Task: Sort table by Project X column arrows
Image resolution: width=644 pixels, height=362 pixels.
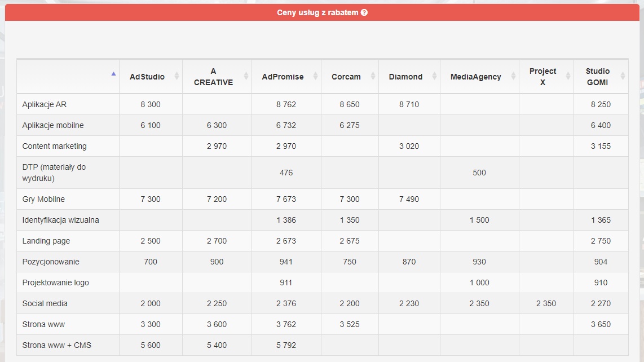Action: (568, 76)
